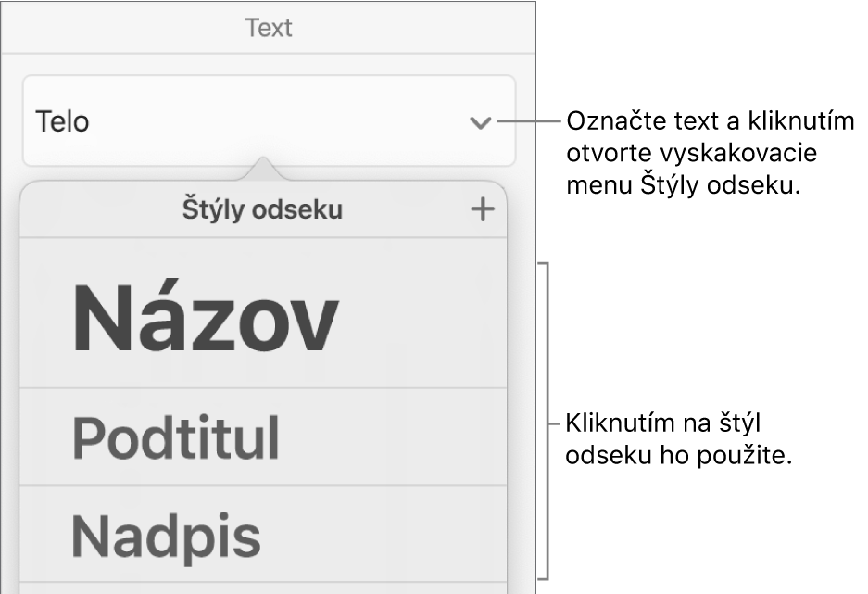Open the Telo paragraph style dropdown
The image size is (868, 594).
(269, 120)
